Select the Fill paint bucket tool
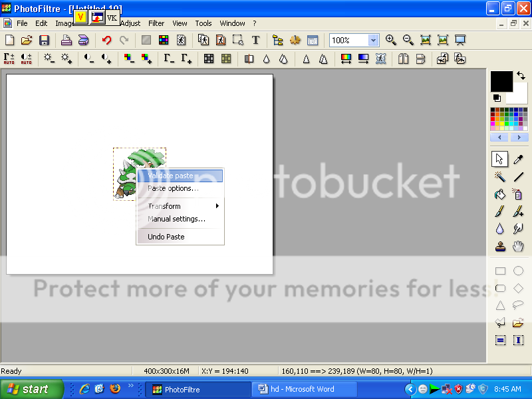The image size is (532, 399). [x=500, y=194]
